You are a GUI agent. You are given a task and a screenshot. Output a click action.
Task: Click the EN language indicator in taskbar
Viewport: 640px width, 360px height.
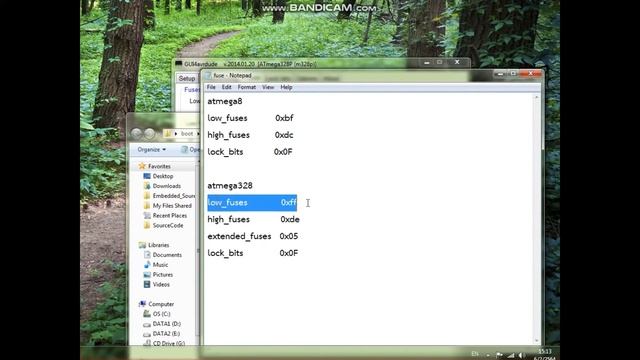(475, 353)
